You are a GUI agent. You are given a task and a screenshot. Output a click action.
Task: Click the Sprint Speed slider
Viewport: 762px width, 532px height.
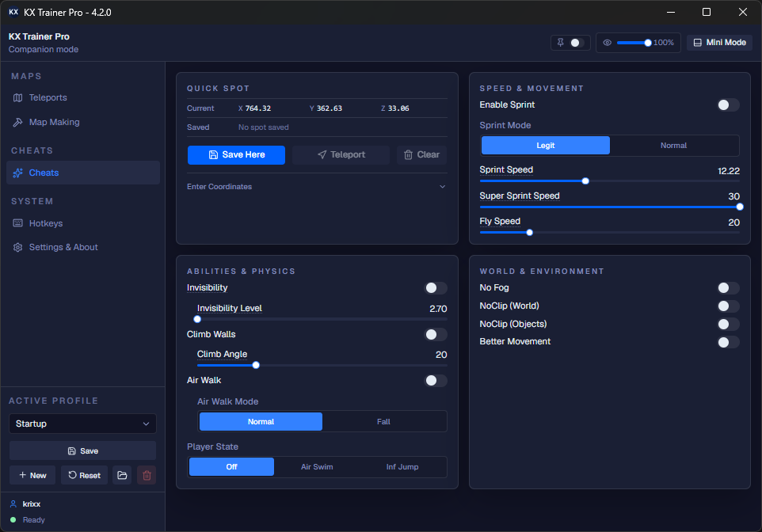[x=609, y=181]
